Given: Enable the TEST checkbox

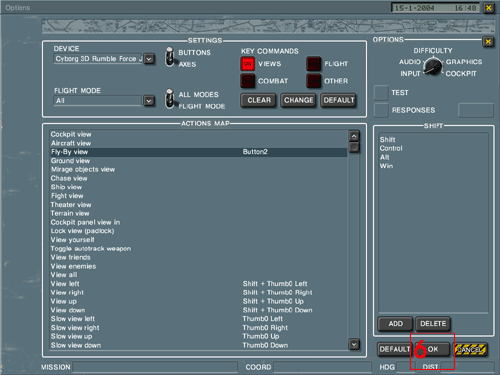Looking at the screenshot, I should click(381, 93).
